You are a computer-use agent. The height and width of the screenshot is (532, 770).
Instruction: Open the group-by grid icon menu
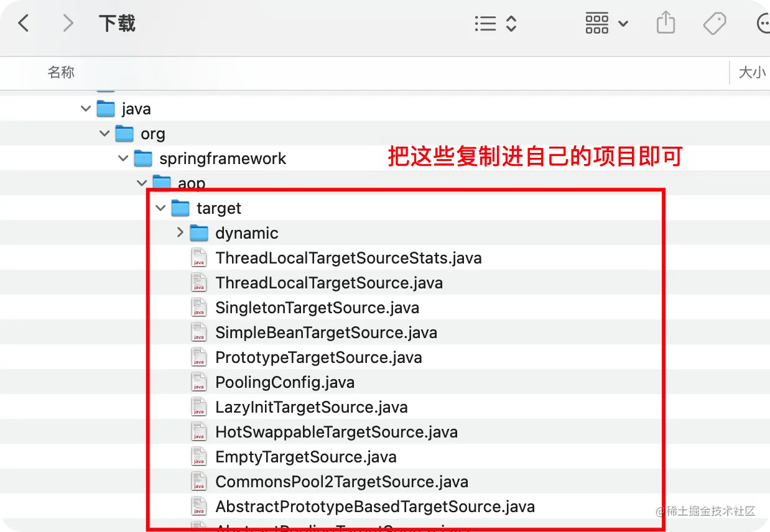(597, 24)
